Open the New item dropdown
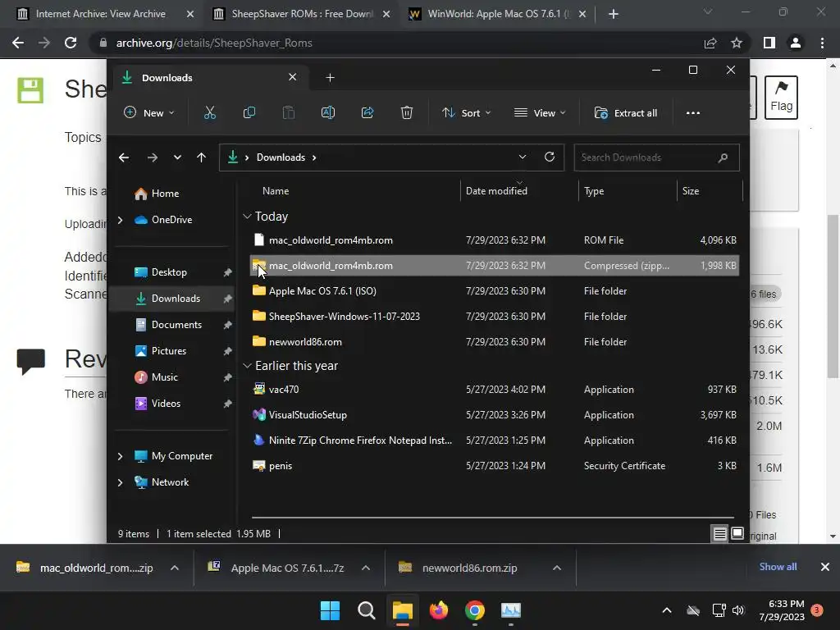The image size is (840, 630). [x=149, y=112]
